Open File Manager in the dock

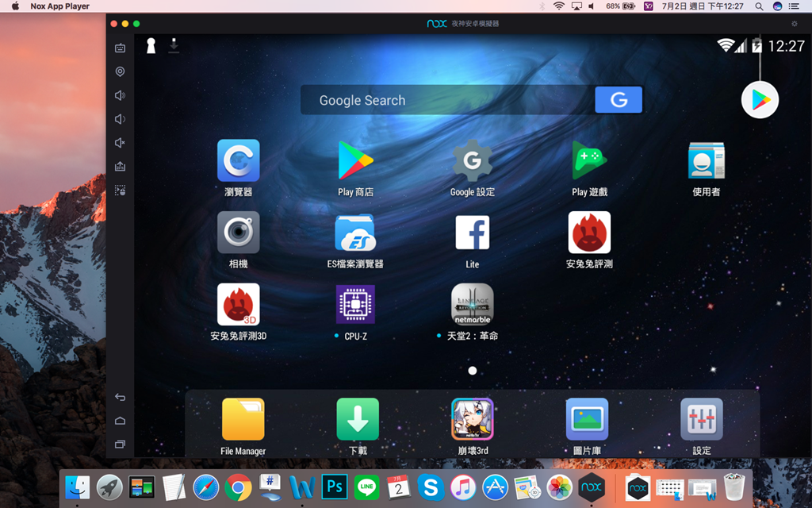pyautogui.click(x=243, y=419)
